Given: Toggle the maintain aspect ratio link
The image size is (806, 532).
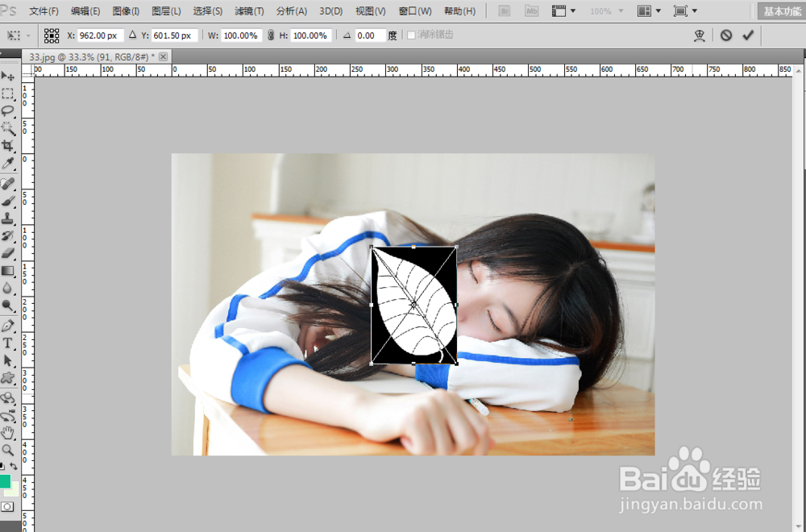Looking at the screenshot, I should (271, 35).
